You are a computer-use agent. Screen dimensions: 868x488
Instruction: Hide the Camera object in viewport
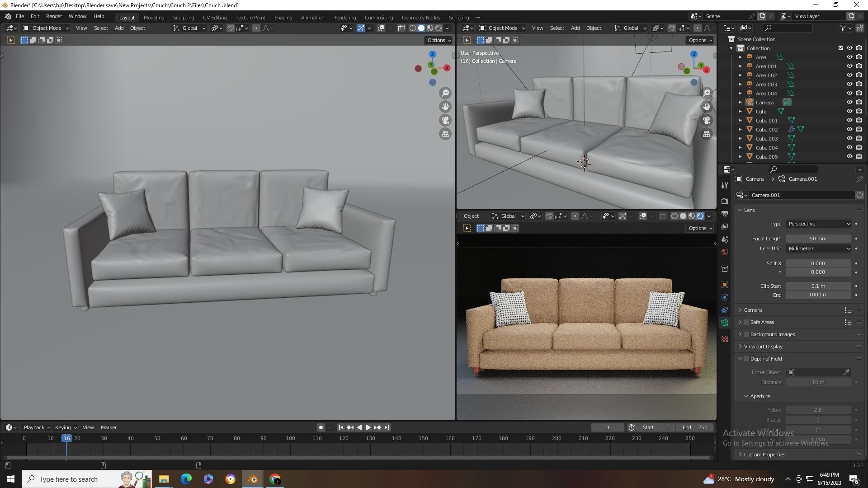point(849,103)
